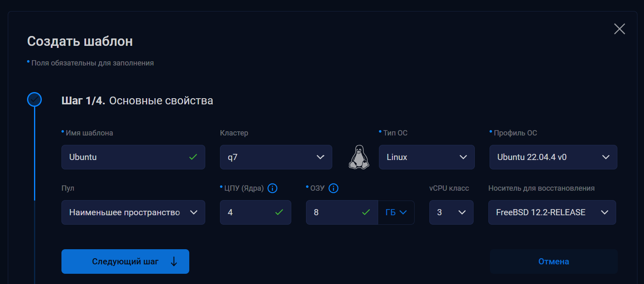Expand the OS type Linux dropdown
644x284 pixels.
426,157
